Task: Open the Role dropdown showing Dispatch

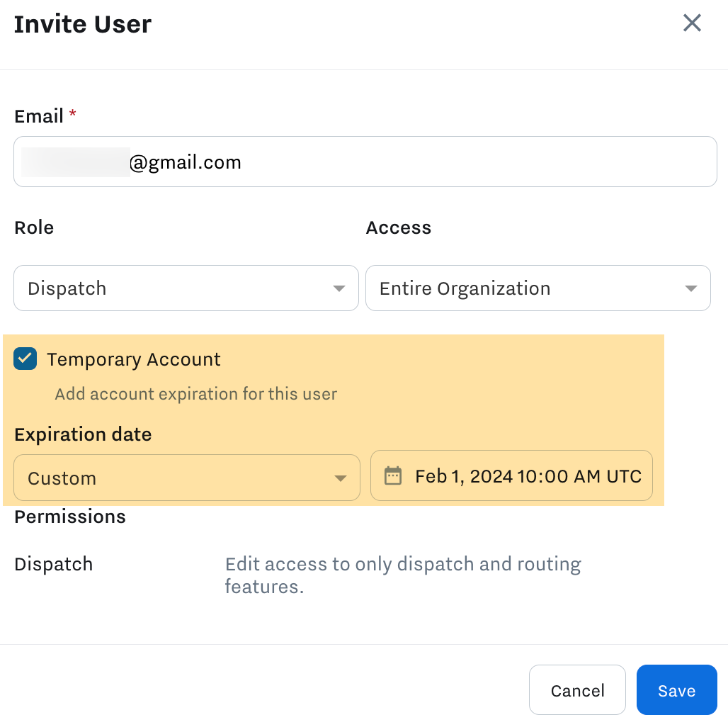Action: coord(186,288)
